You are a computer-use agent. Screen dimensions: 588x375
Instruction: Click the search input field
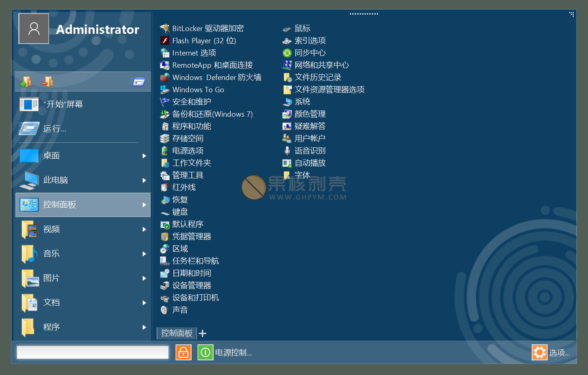[92, 352]
